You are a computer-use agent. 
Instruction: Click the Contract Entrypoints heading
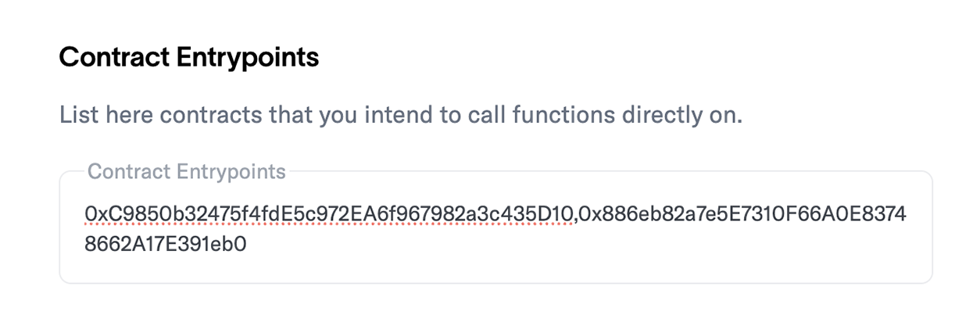(189, 57)
